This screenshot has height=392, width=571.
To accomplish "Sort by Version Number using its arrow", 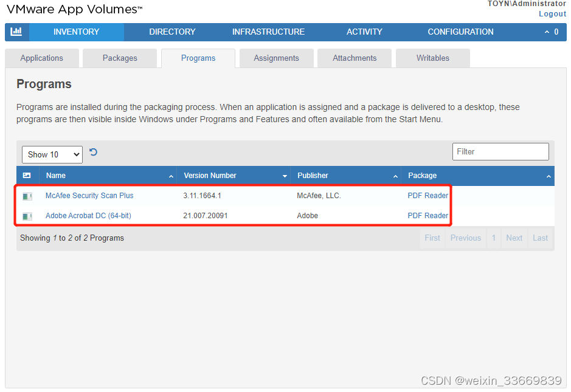I will pos(285,176).
